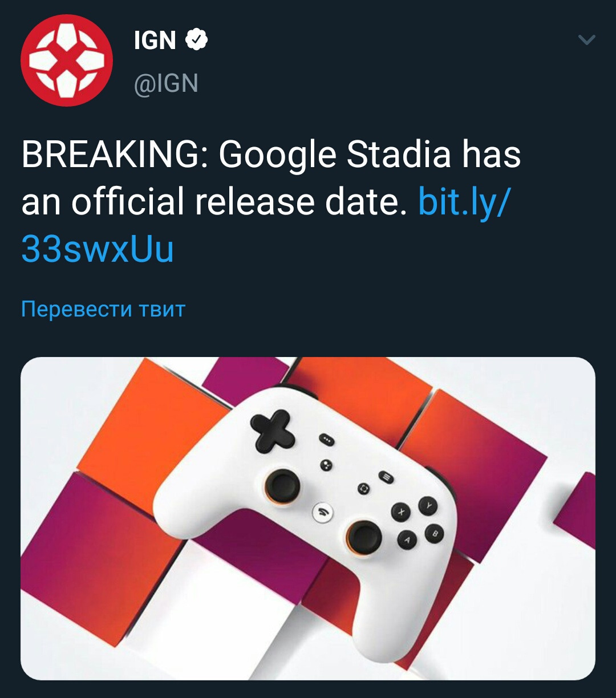Click the controller's black D-pad in the photo

click(x=273, y=429)
